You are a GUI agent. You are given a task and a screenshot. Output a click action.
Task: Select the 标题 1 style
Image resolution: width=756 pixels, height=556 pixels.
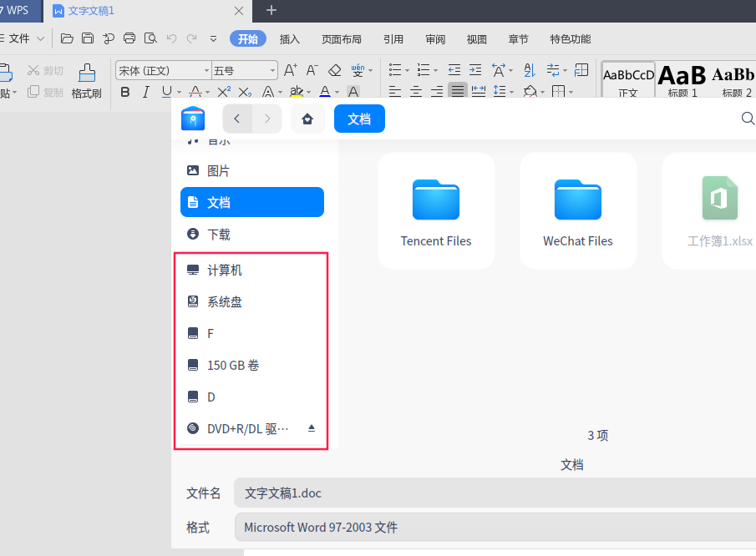pos(682,80)
